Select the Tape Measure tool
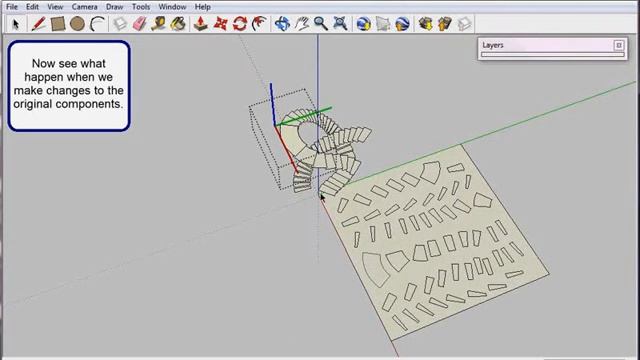 pos(158,24)
